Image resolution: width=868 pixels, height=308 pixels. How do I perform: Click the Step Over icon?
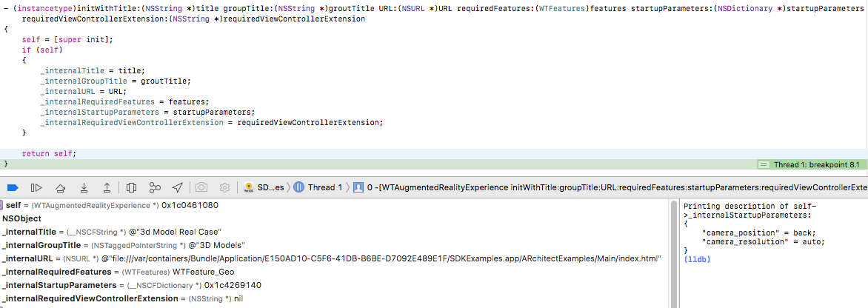point(60,187)
